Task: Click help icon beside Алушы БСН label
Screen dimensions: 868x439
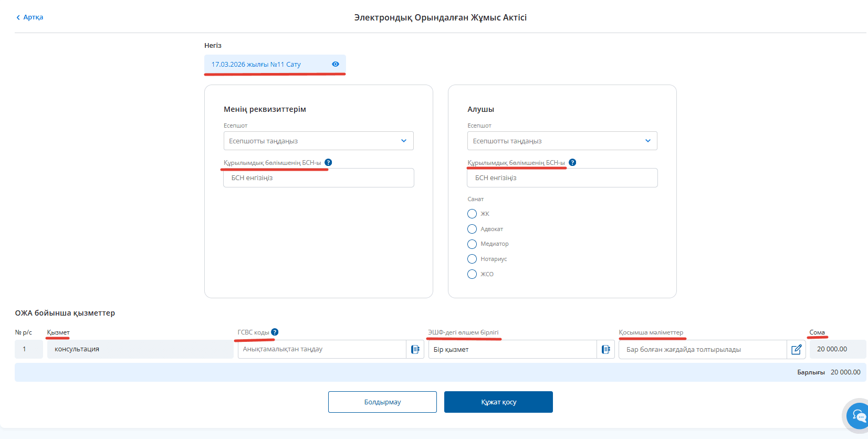Action: [572, 163]
